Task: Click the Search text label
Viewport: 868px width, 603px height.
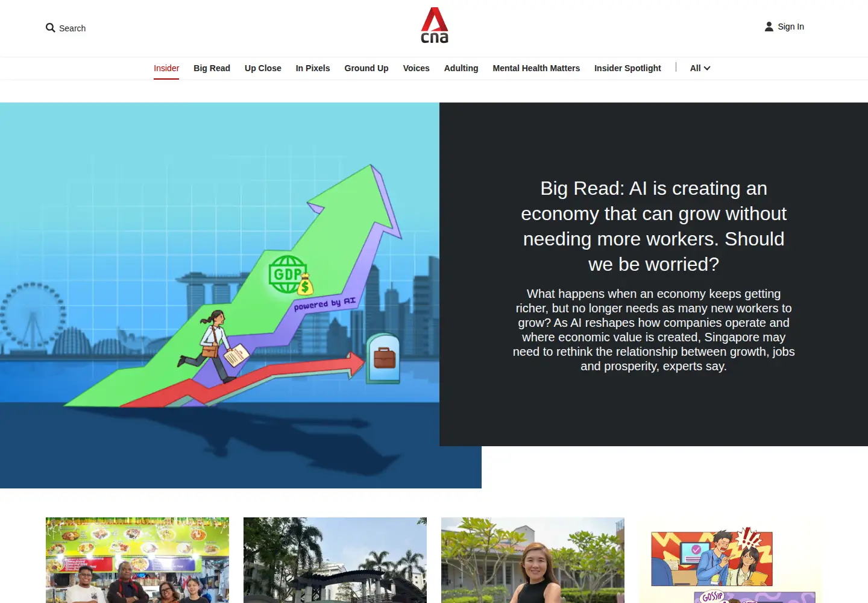Action: (72, 28)
